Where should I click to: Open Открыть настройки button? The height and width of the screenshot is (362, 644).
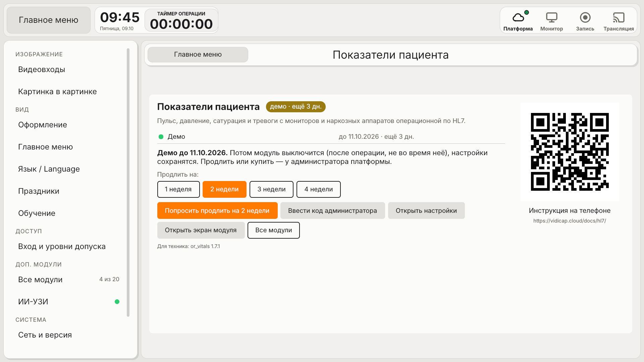point(426,210)
